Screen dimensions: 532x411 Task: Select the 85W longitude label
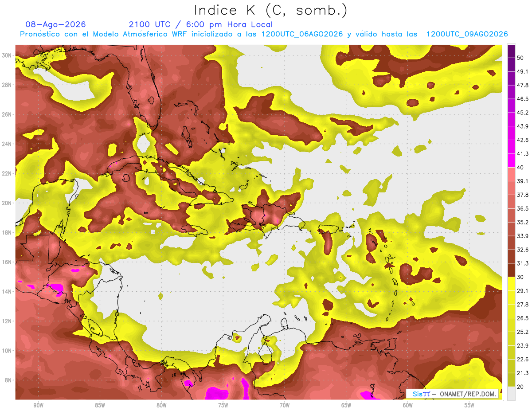[x=100, y=405]
